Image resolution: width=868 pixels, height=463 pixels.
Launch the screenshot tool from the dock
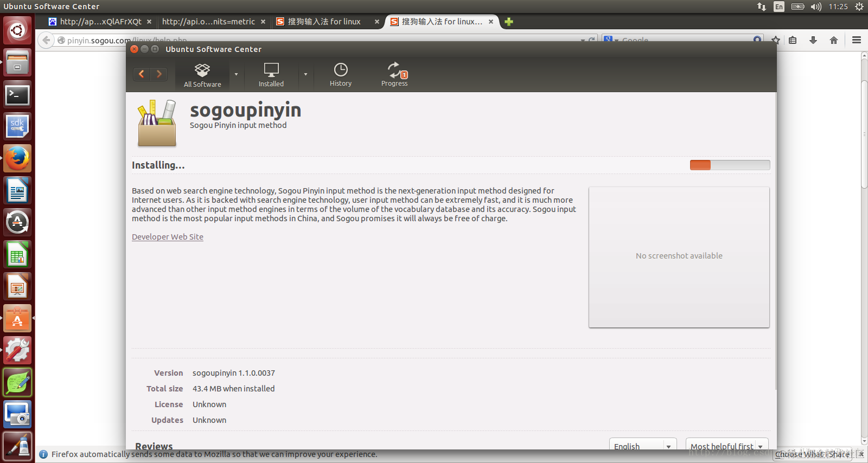[x=17, y=414]
